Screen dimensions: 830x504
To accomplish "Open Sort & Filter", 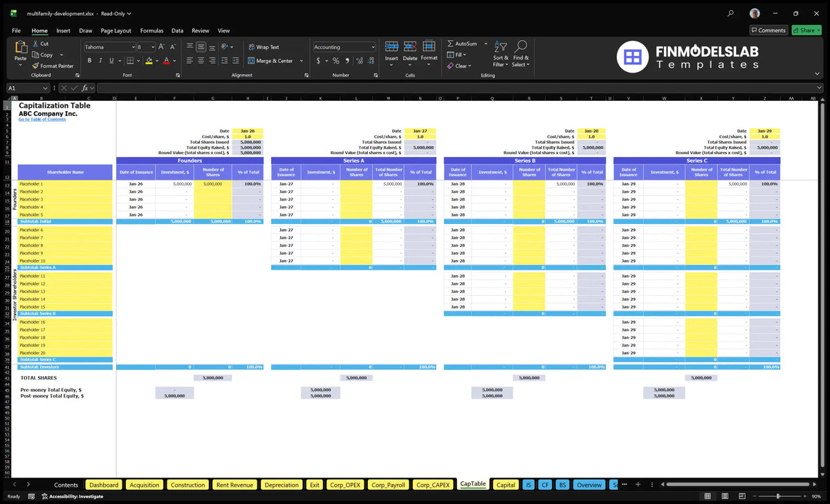I will [x=501, y=54].
